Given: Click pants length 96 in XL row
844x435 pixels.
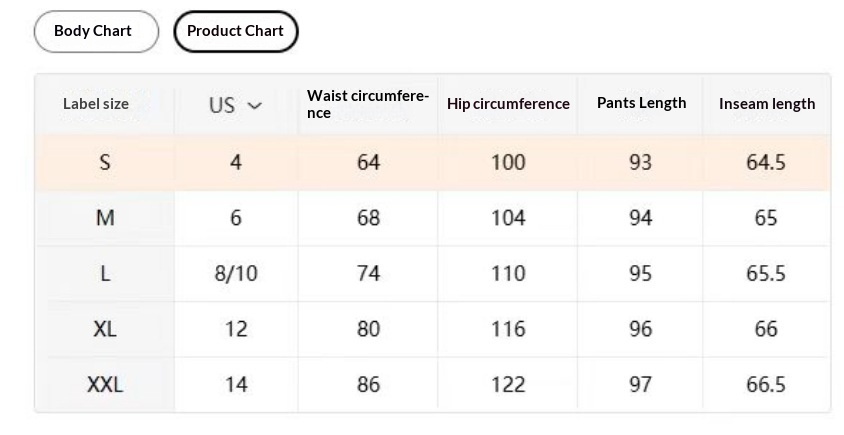Looking at the screenshot, I should [x=640, y=329].
